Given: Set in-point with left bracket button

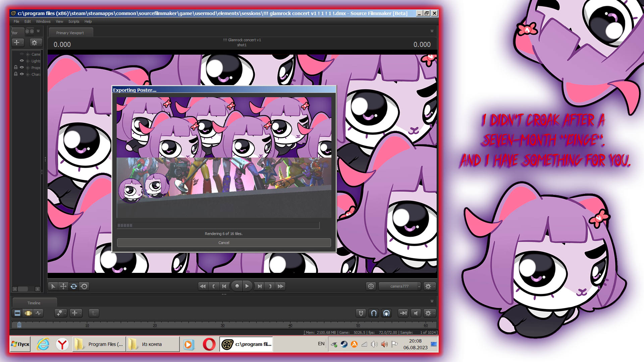Looking at the screenshot, I should tap(214, 286).
